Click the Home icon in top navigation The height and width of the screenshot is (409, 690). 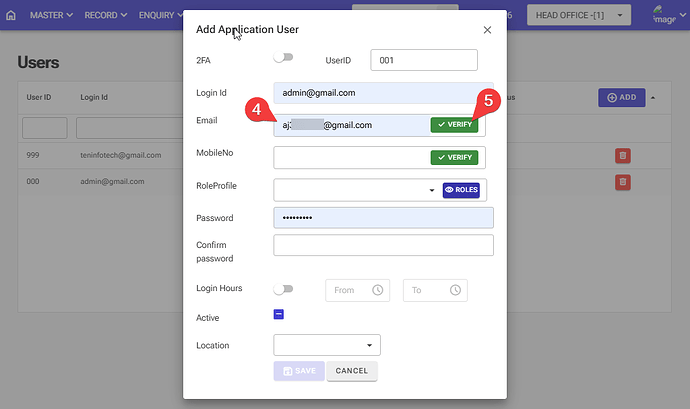click(11, 15)
